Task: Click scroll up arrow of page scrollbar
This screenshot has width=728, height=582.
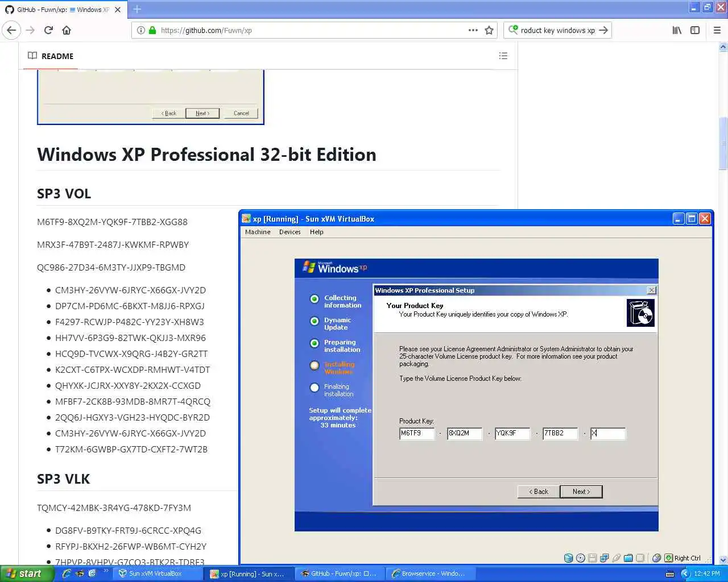Action: point(723,47)
